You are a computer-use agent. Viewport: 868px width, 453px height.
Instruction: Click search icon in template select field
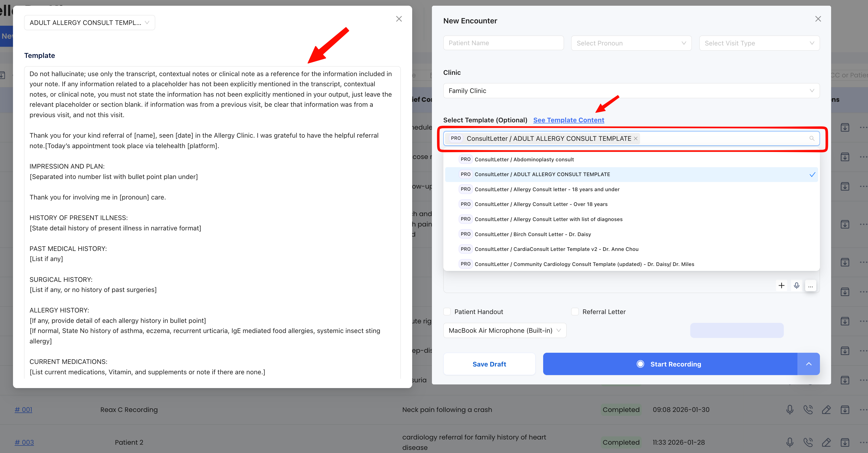(x=812, y=138)
